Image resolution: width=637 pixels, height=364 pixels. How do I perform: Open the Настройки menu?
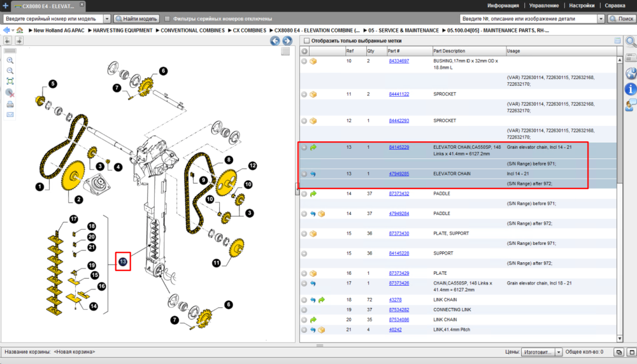[x=582, y=6]
